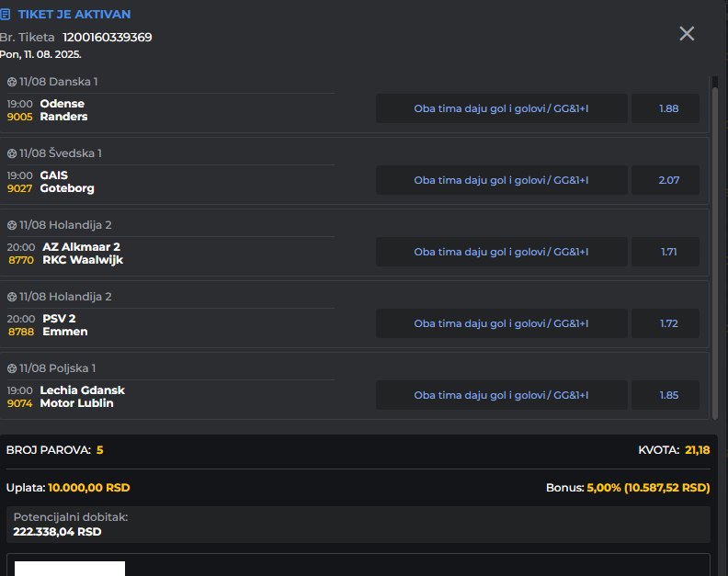Click soccer ball icon next to Poljska 1
728x576 pixels.
12,368
